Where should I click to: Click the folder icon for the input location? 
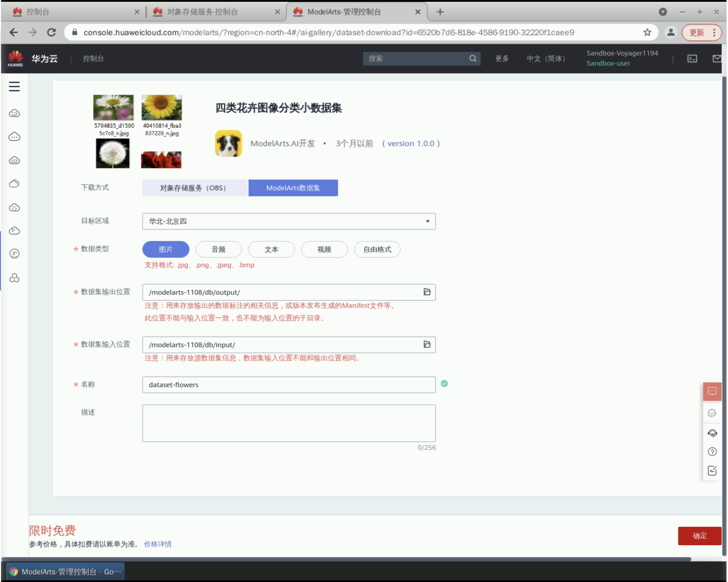pos(427,344)
